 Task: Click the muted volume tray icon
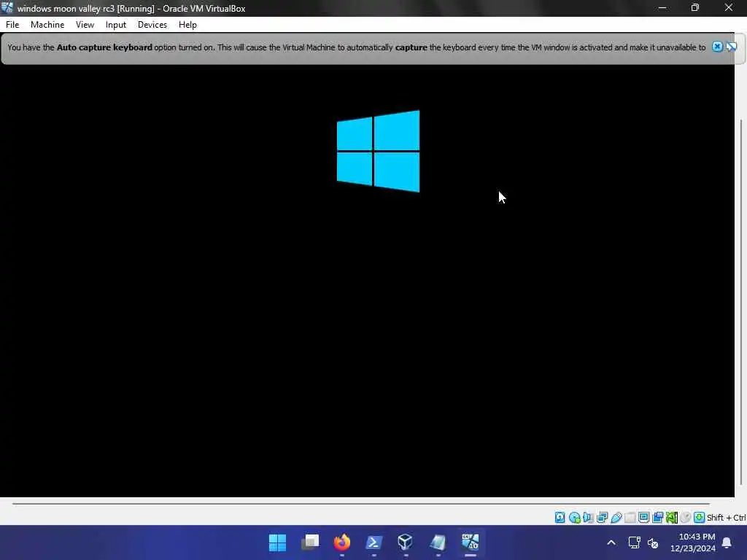pyautogui.click(x=653, y=542)
